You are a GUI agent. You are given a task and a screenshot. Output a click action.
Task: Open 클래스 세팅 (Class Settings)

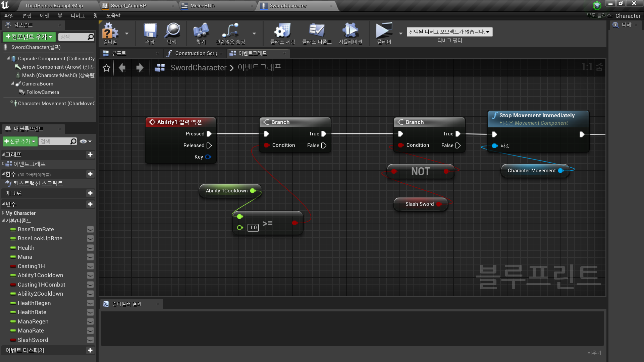click(x=282, y=32)
